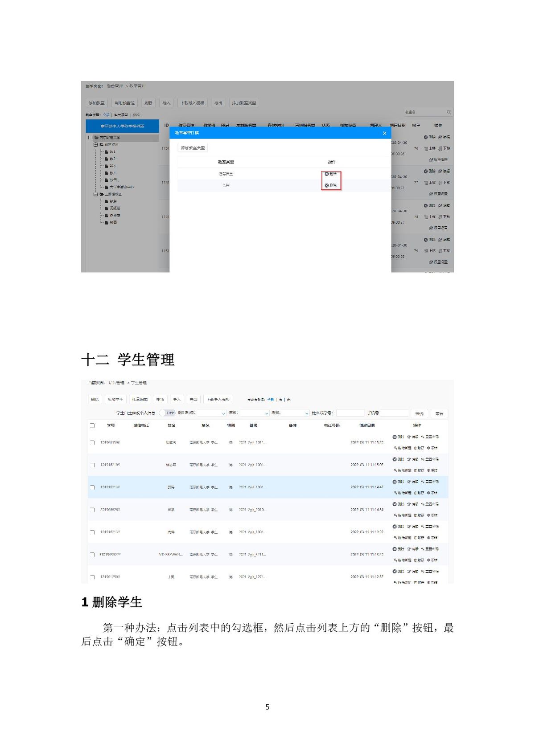Close the classroom type dialog

point(384,133)
